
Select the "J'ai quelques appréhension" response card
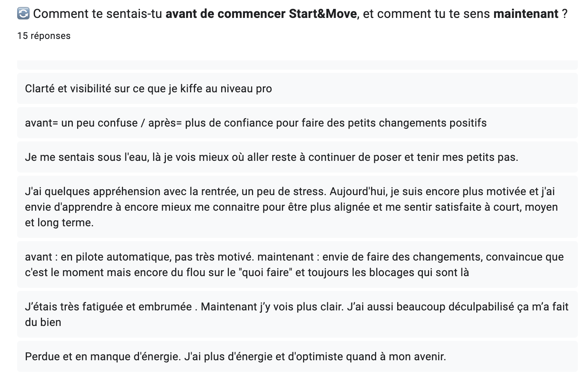pyautogui.click(x=297, y=207)
